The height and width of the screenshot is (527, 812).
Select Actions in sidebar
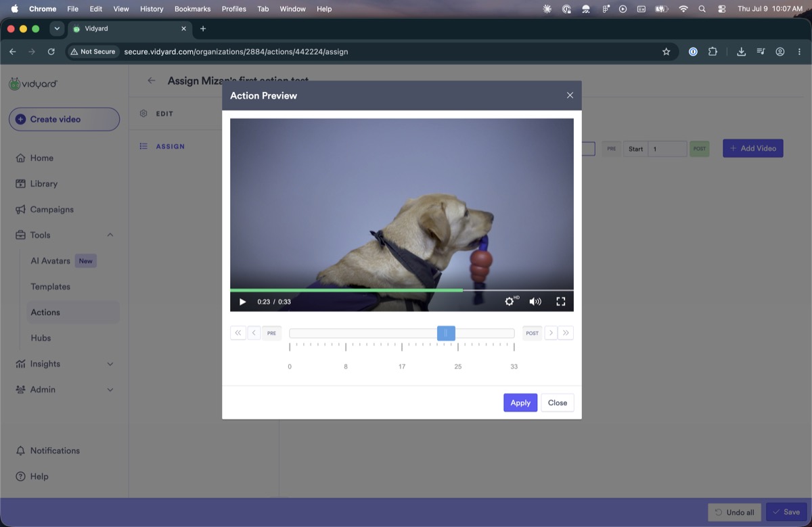(x=45, y=312)
